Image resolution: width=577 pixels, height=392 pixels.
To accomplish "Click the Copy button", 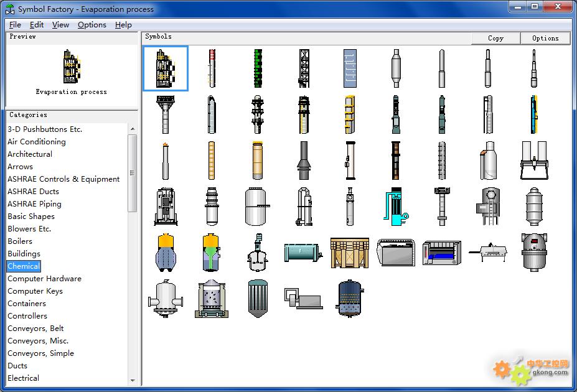I will (x=495, y=38).
